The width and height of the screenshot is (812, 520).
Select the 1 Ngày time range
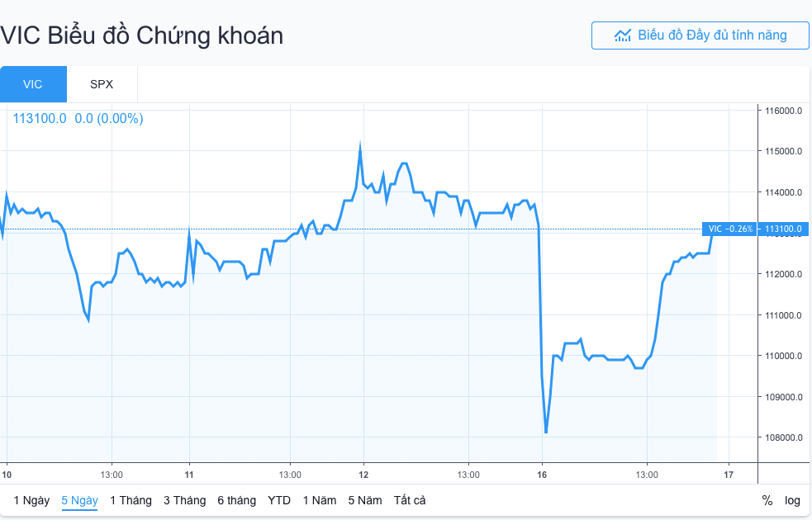coord(31,500)
